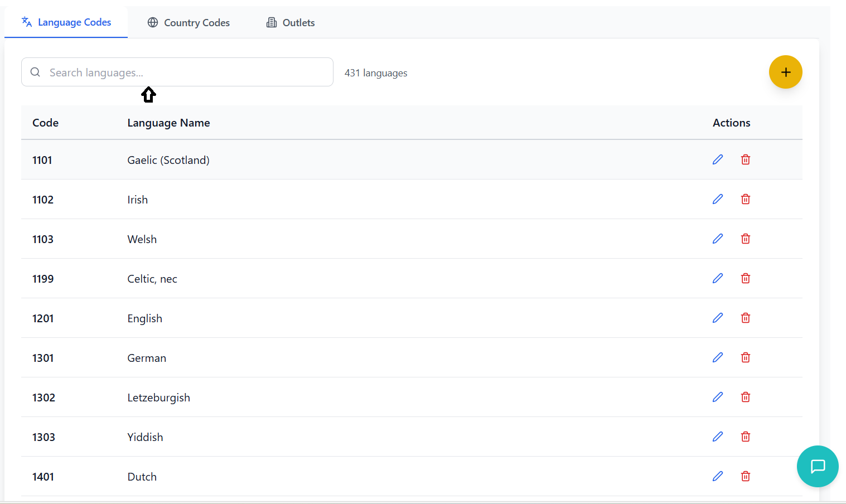Viewport: 846px width, 504px height.
Task: Delete the Gaelic (Scotland) language row
Action: coord(745,159)
